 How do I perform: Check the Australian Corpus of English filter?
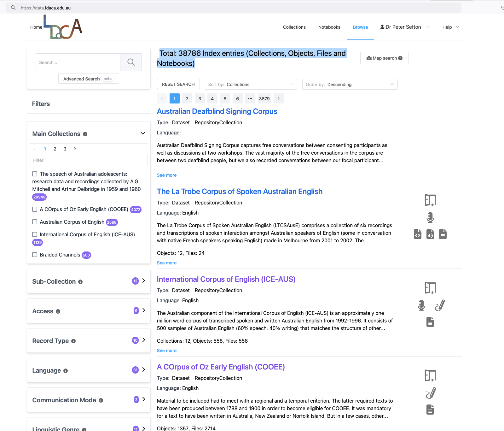[35, 222]
